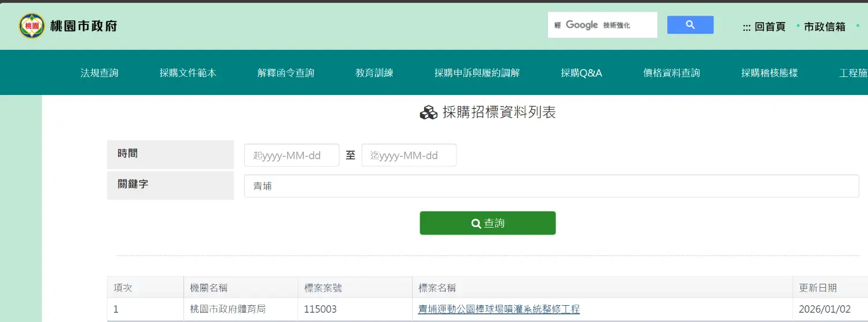The height and width of the screenshot is (322, 868).
Task: Click the boxes icon beside 採購招標資料列表
Action: (x=428, y=113)
